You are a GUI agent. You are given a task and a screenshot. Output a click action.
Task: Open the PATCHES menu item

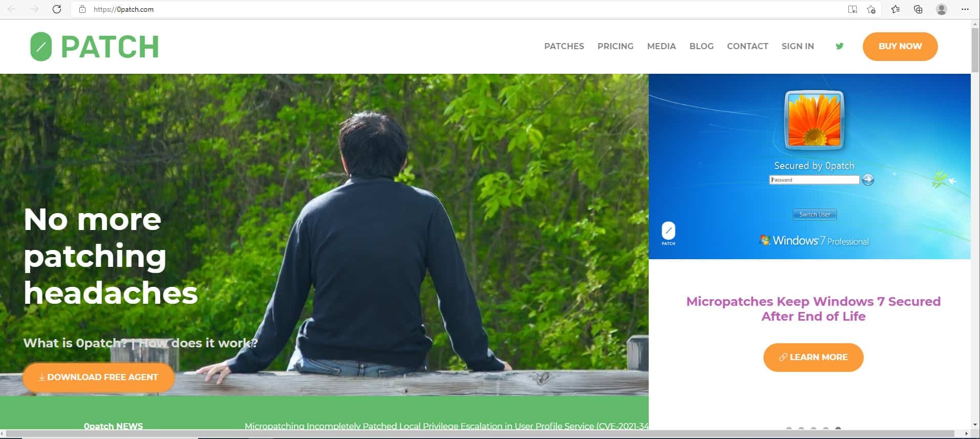[564, 46]
